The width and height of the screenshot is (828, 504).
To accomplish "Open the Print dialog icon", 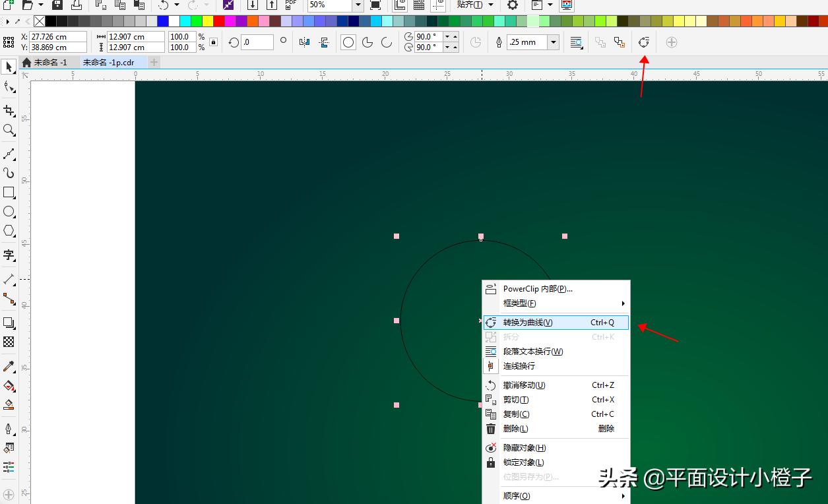I will tap(78, 5).
